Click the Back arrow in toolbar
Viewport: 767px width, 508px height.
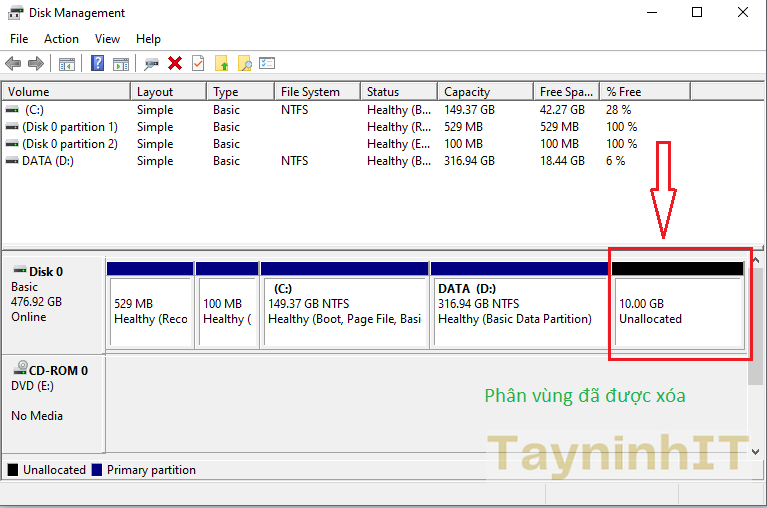[x=13, y=63]
